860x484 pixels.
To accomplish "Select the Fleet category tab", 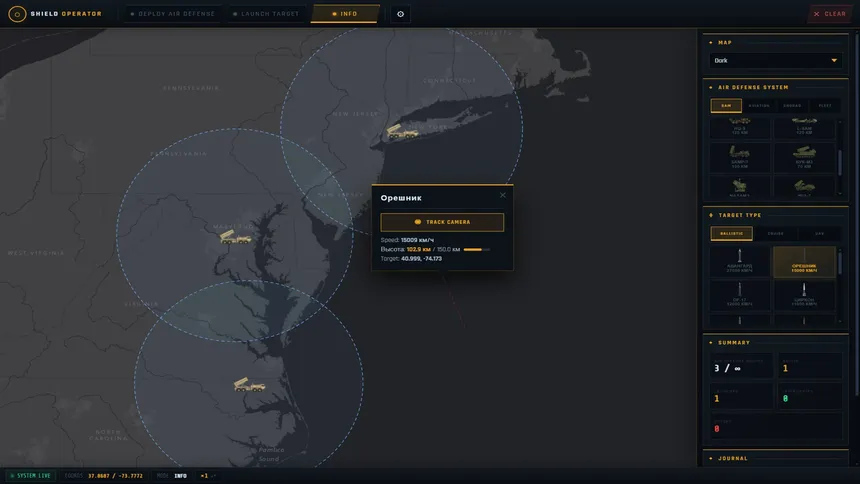I will click(825, 105).
